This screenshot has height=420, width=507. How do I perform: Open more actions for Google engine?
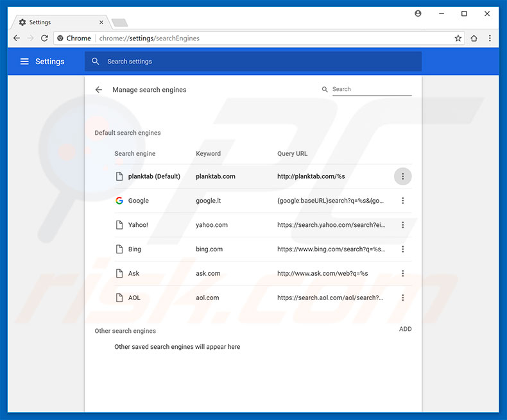[x=402, y=201]
